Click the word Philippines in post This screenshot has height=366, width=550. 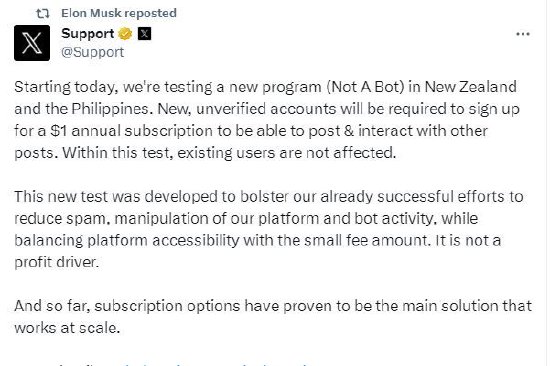pos(112,109)
